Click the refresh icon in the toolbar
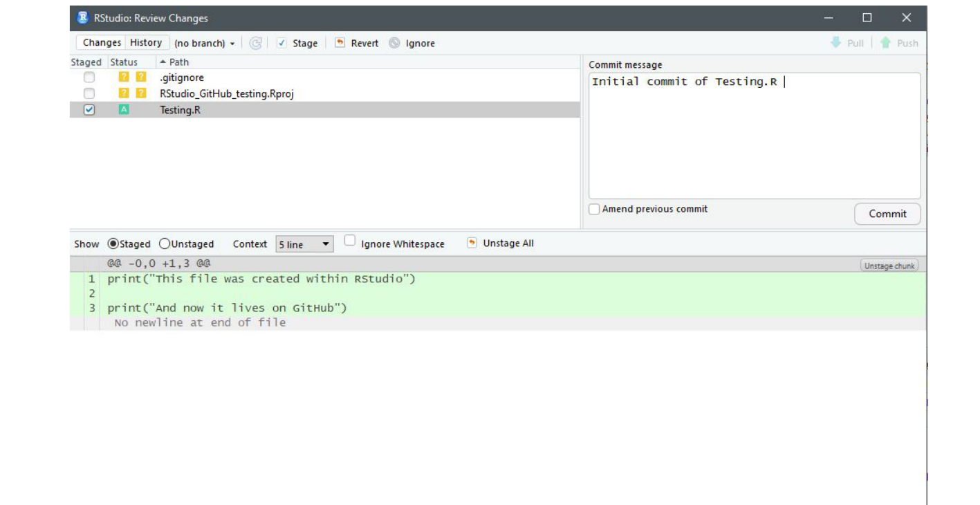Image resolution: width=980 pixels, height=505 pixels. point(256,43)
